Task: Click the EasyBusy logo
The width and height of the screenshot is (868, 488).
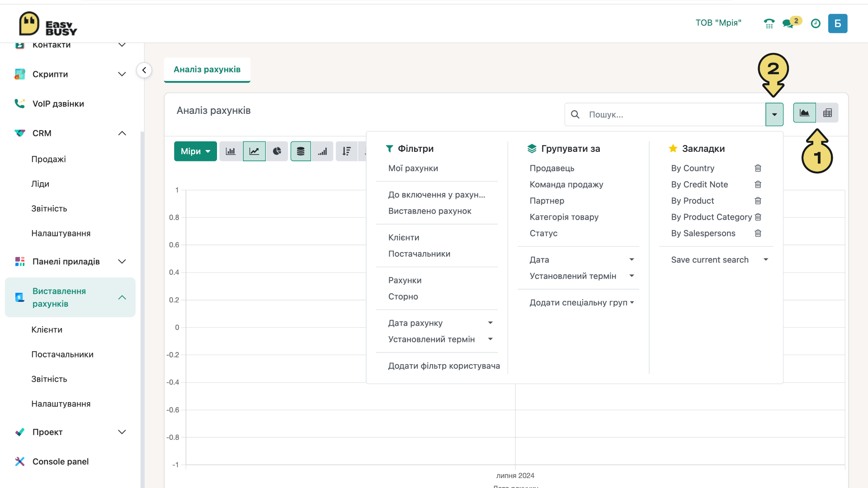Action: coord(48,24)
